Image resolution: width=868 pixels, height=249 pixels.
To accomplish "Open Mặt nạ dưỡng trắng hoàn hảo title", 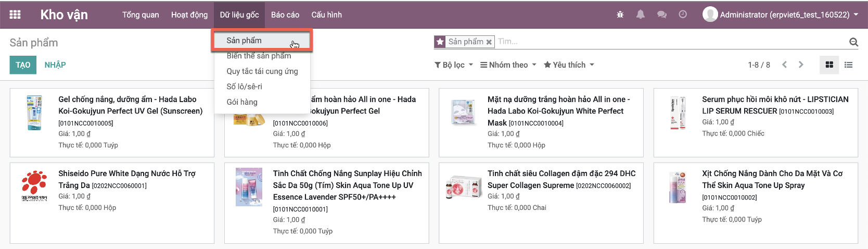I will click(559, 111).
